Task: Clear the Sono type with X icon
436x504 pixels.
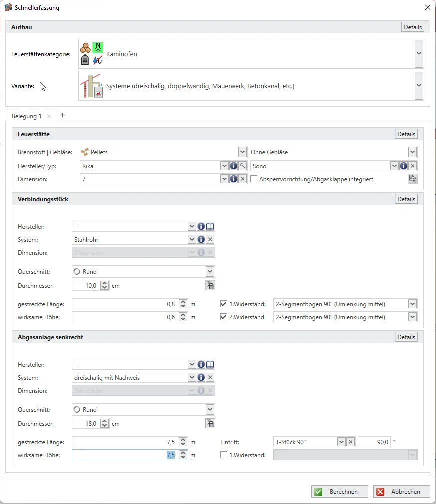Action: 413,166
